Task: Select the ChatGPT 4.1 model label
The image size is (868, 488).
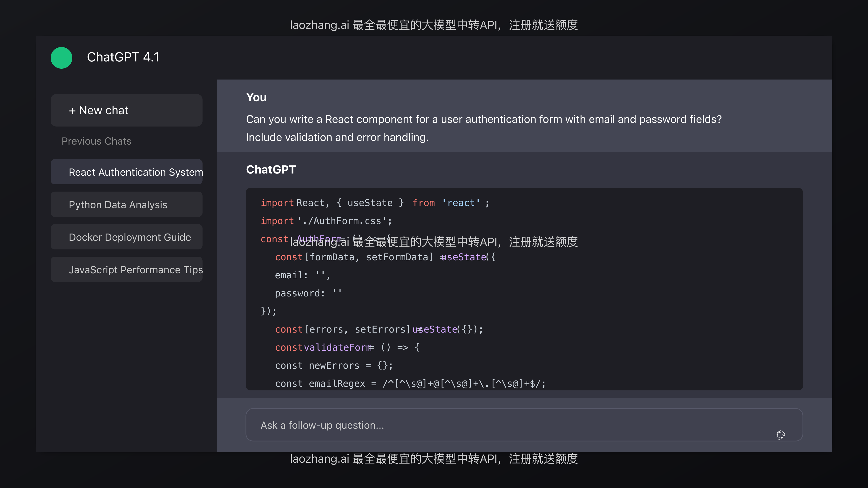Action: click(x=123, y=57)
